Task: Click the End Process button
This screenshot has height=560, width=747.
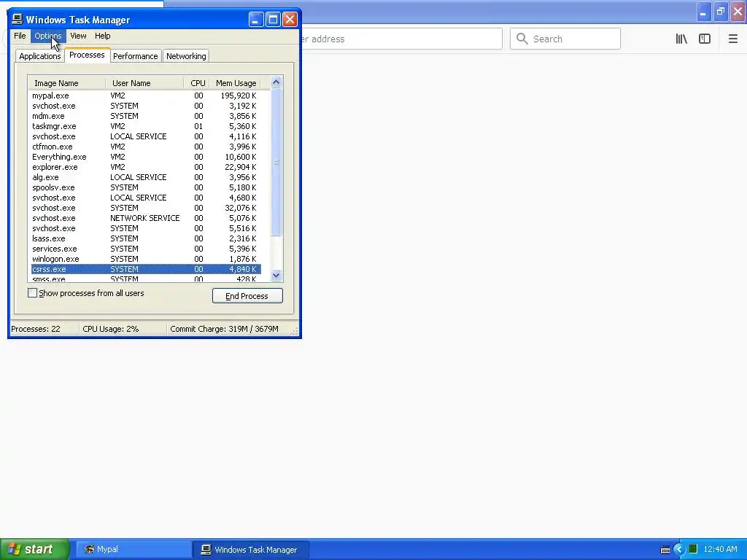Action: (x=247, y=296)
